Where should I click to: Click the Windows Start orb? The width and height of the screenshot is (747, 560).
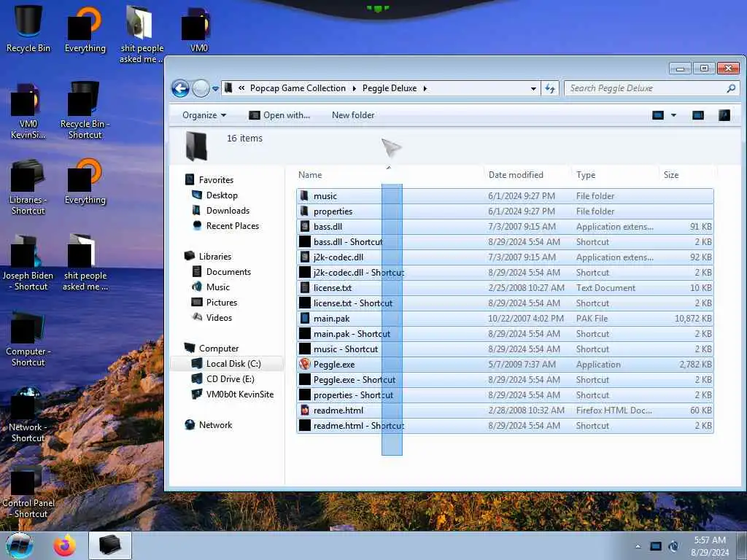tap(20, 545)
